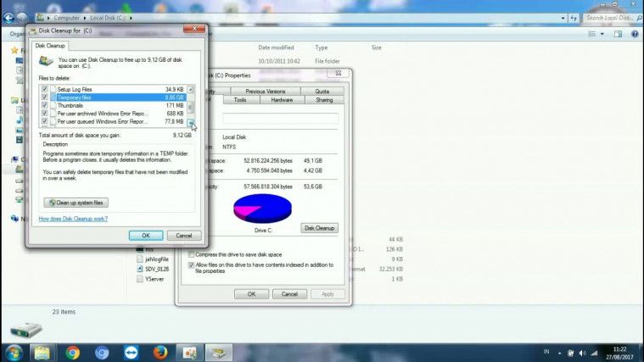Sort by the Type column header
Viewport: 644px width, 362px height.
pyautogui.click(x=322, y=47)
